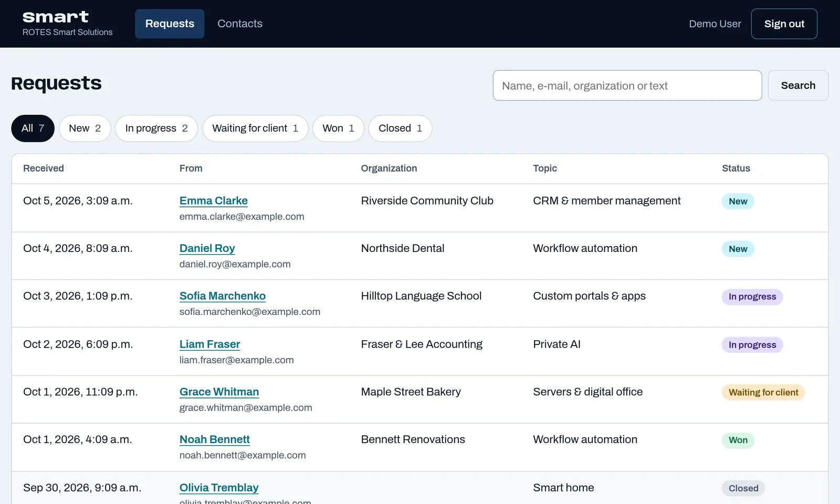The width and height of the screenshot is (840, 504).
Task: Filter requests by Waiting for client
Action: pyautogui.click(x=255, y=128)
